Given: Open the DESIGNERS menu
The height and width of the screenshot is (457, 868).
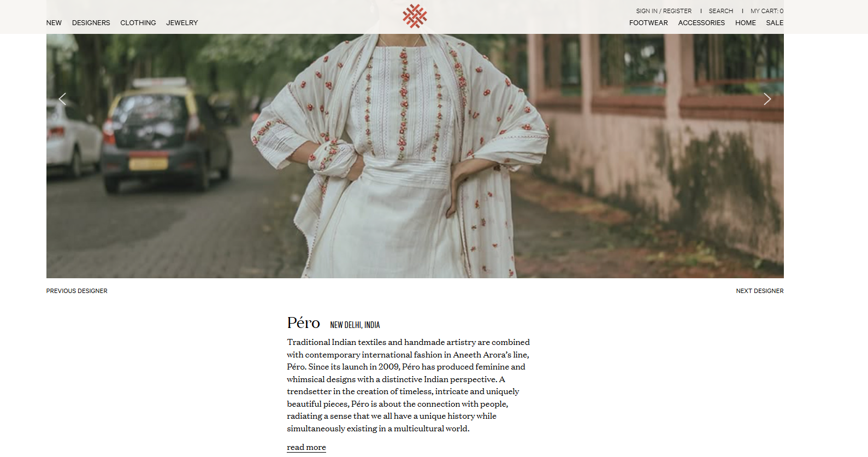Looking at the screenshot, I should click(91, 23).
